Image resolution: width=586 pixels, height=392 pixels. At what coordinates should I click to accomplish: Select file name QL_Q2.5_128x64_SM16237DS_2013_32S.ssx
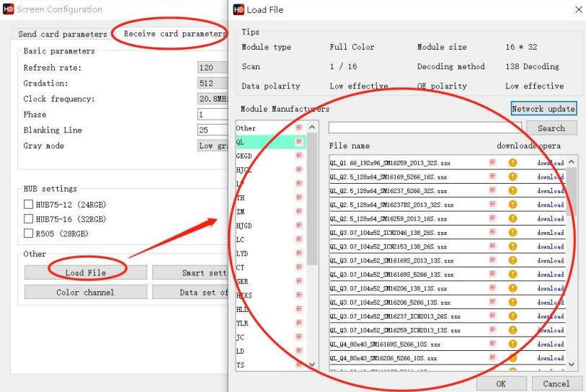[x=391, y=205]
